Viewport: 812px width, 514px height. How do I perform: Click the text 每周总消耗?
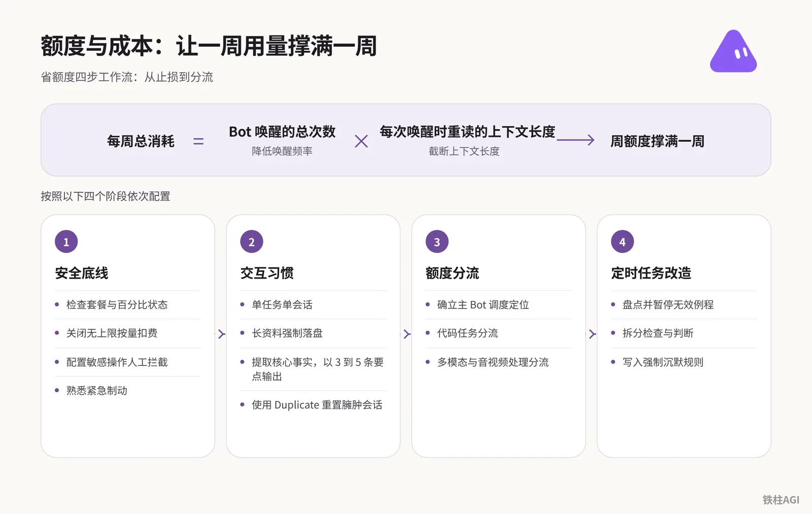point(141,141)
